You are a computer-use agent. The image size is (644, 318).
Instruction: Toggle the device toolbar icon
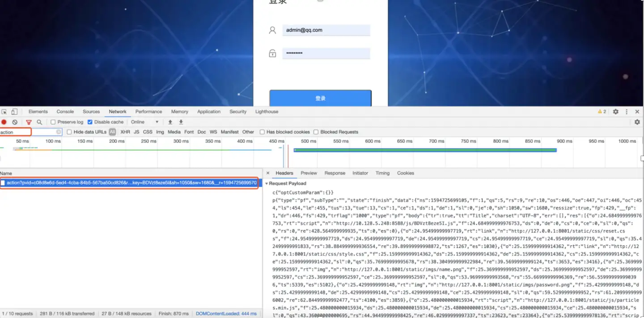(14, 112)
